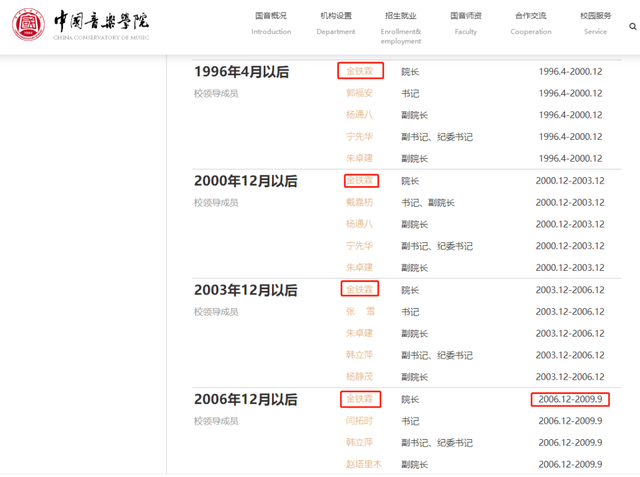
Task: Select the heading 2006年12月以后
Action: 246,399
